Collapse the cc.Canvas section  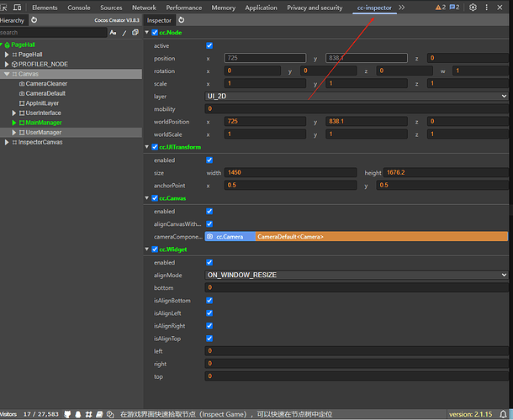pyautogui.click(x=147, y=198)
